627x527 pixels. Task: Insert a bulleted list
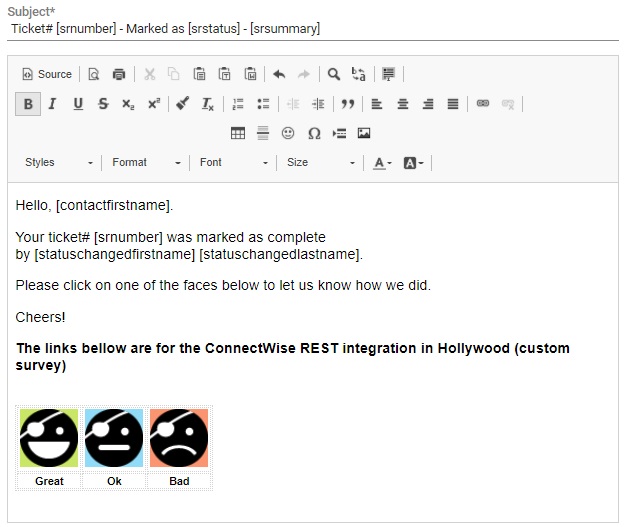point(263,104)
